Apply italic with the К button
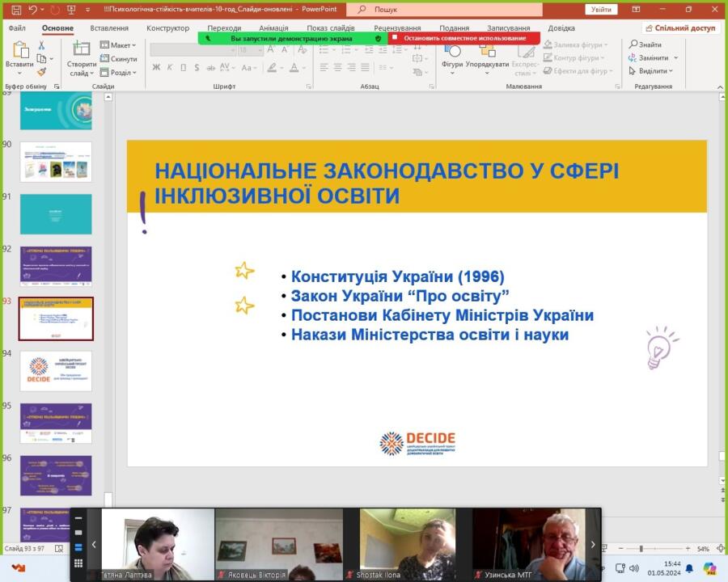Screen dimensions: 728x582 (x=170, y=68)
